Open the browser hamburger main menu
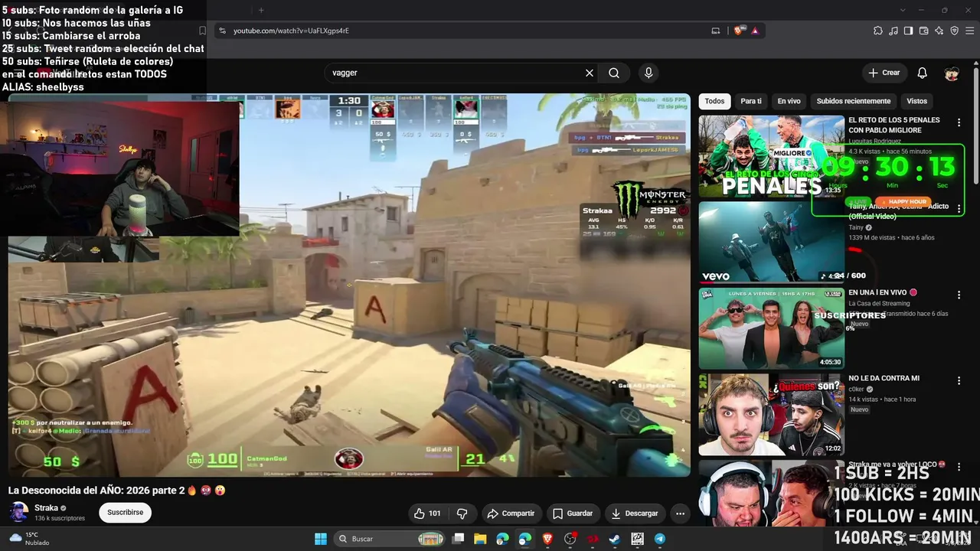980x551 pixels. click(x=970, y=31)
